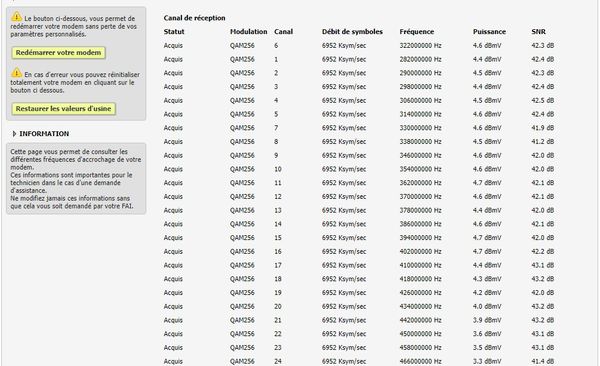Click SNR 43.2 dB on channel 18 row

pos(543,279)
